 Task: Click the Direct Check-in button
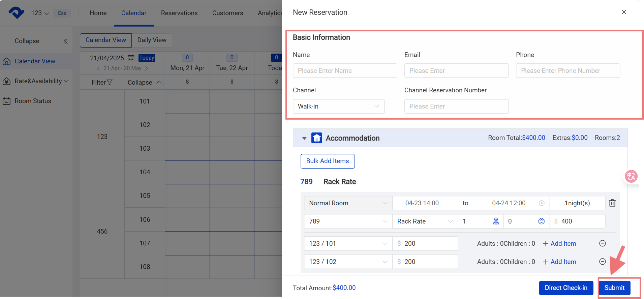click(x=566, y=288)
